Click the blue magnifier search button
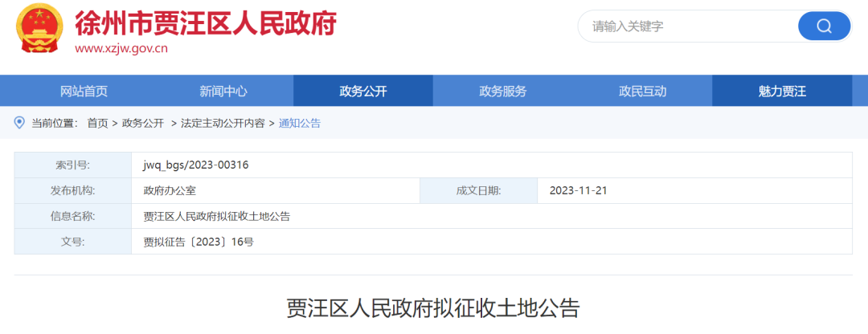 point(824,26)
